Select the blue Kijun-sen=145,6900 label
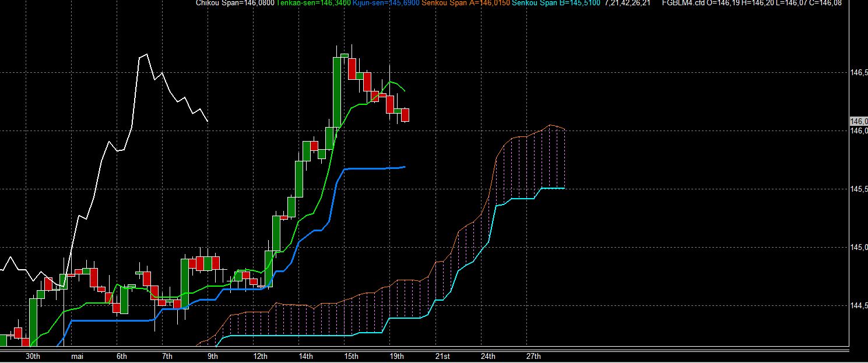This screenshot has width=868, height=363. (386, 3)
